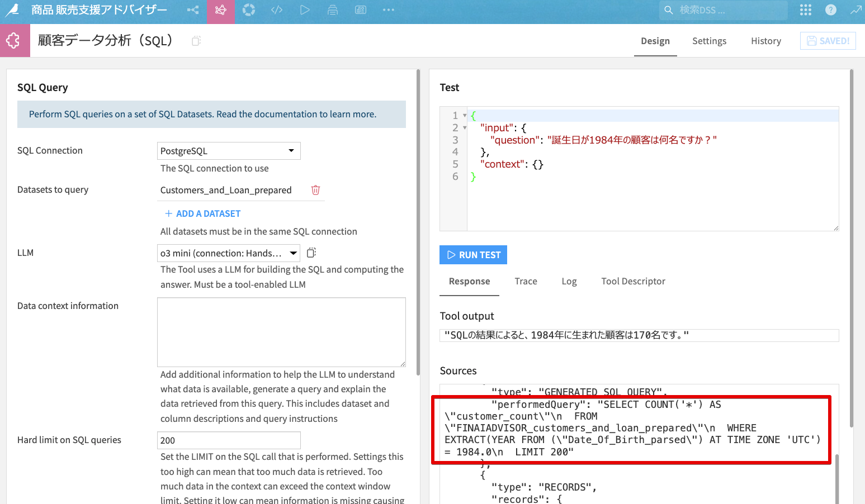Click the magnifier search icon

(668, 10)
